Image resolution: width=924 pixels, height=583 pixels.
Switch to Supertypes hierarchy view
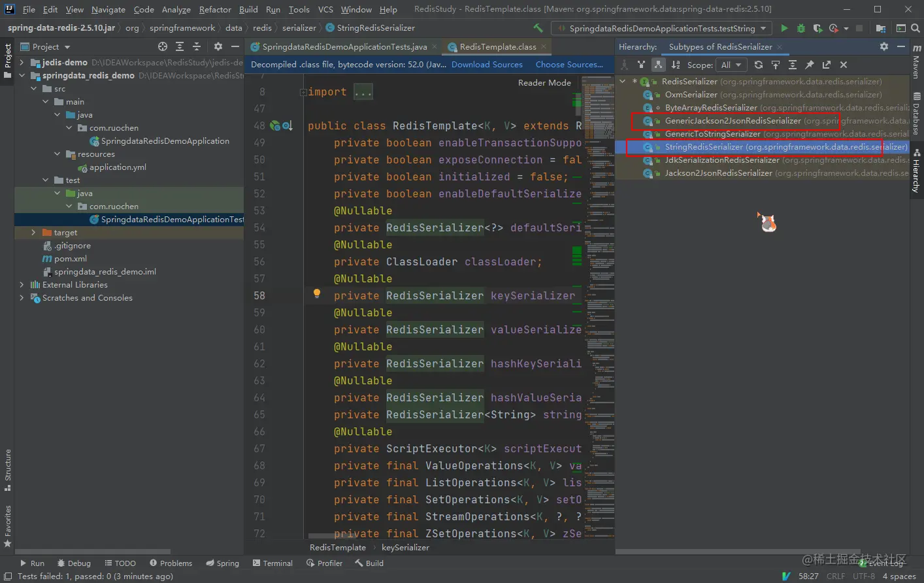pos(641,65)
